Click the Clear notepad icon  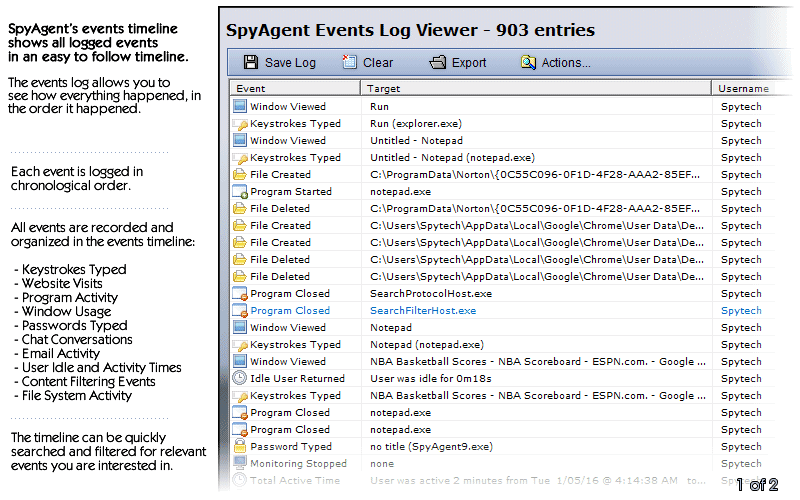349,62
